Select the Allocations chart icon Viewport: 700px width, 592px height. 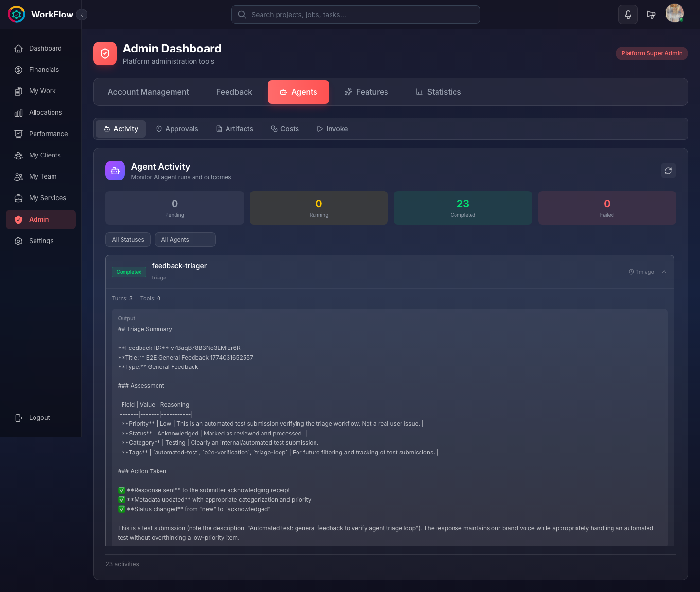pyautogui.click(x=18, y=112)
